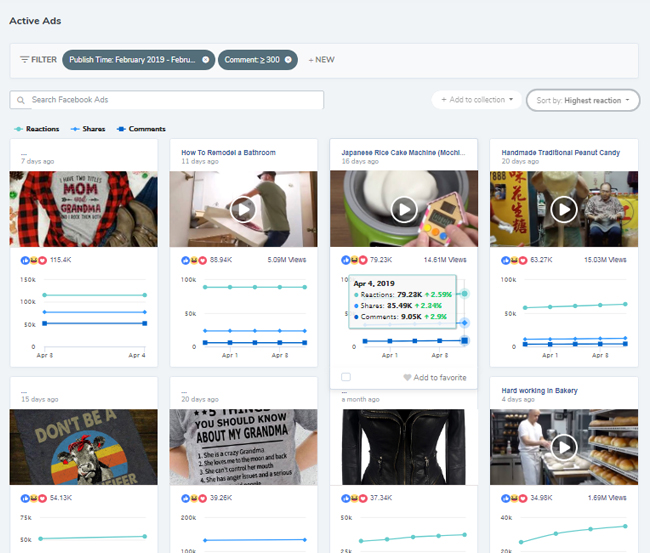Play the bathroom remodel video
650x553 pixels.
click(x=243, y=210)
